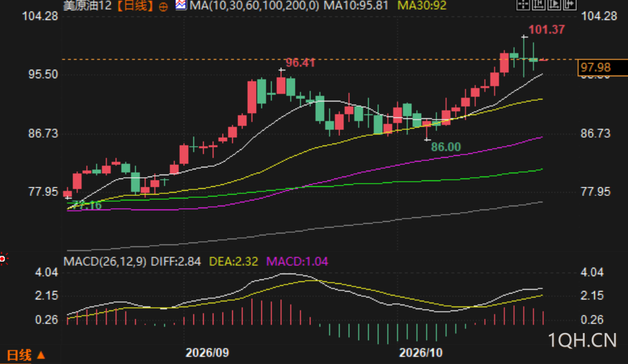The width and height of the screenshot is (628, 364).
Task: Click the left axis value 104.28
Action: click(40, 16)
